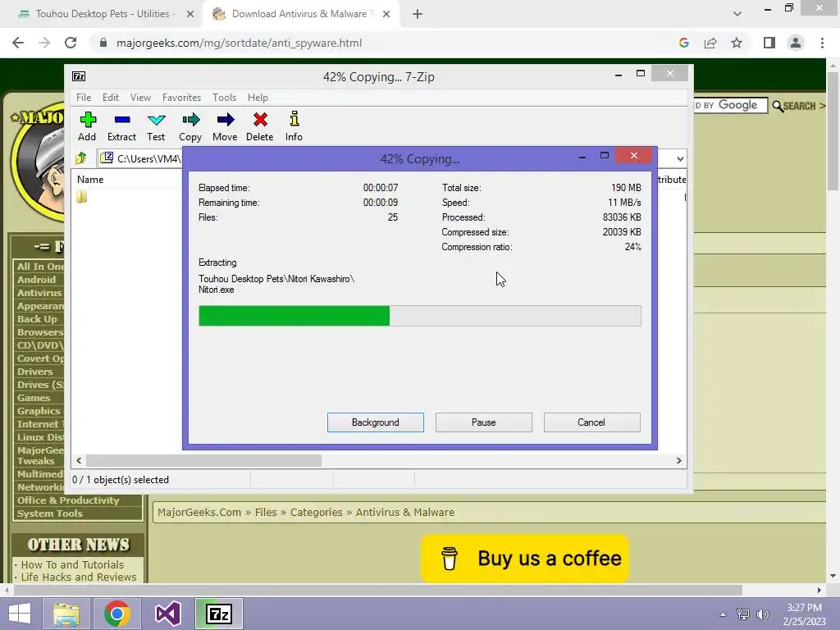Image resolution: width=840 pixels, height=630 pixels.
Task: Click the Chrome address bar URL
Action: [239, 43]
